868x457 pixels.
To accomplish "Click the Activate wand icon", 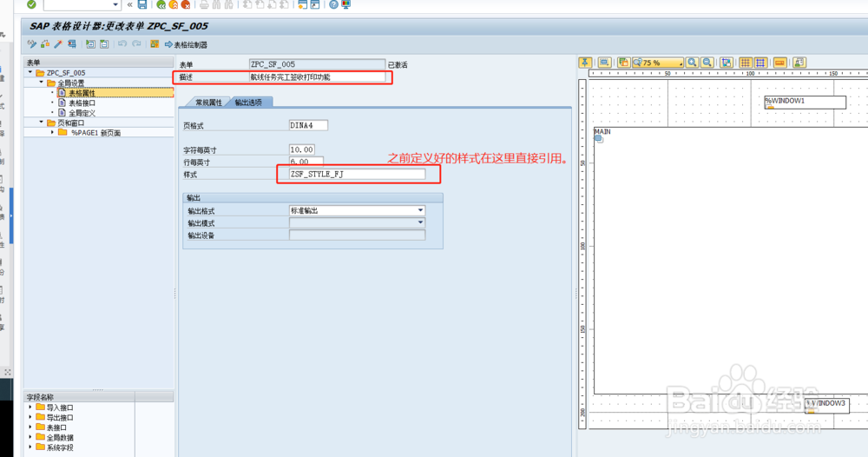I will pos(58,43).
